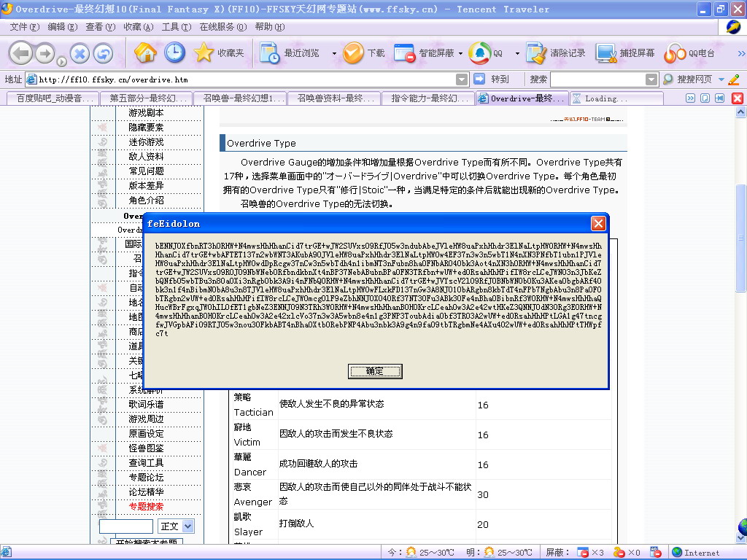Refresh the page with the reload icon

[103, 52]
